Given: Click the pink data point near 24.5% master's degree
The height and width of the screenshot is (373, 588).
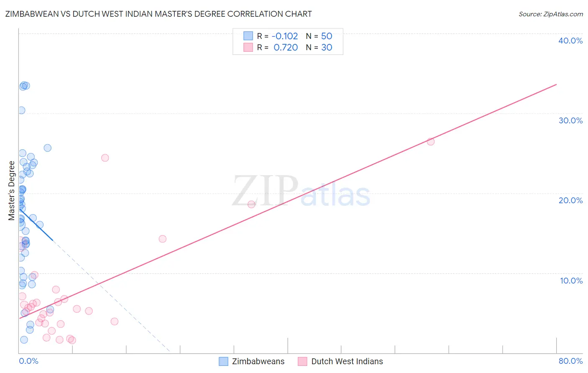Looking at the screenshot, I should [105, 158].
